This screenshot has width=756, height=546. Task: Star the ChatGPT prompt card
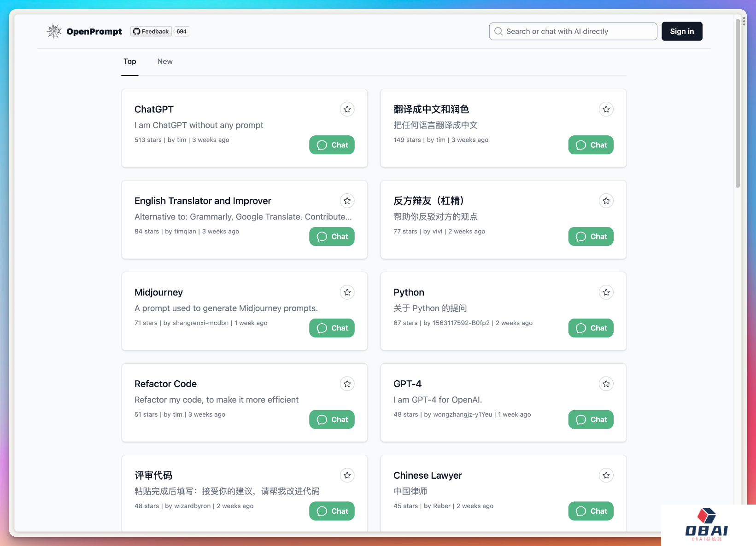(x=347, y=109)
